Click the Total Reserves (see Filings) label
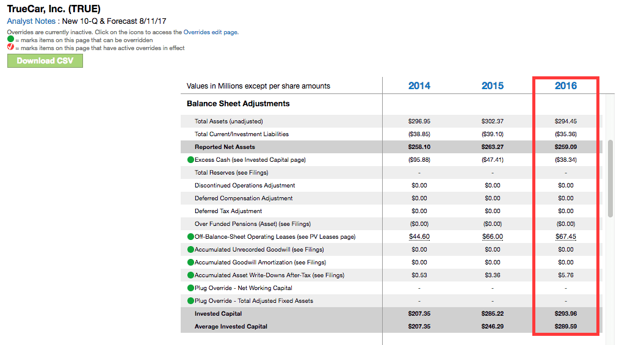The height and width of the screenshot is (345, 644). [x=231, y=172]
